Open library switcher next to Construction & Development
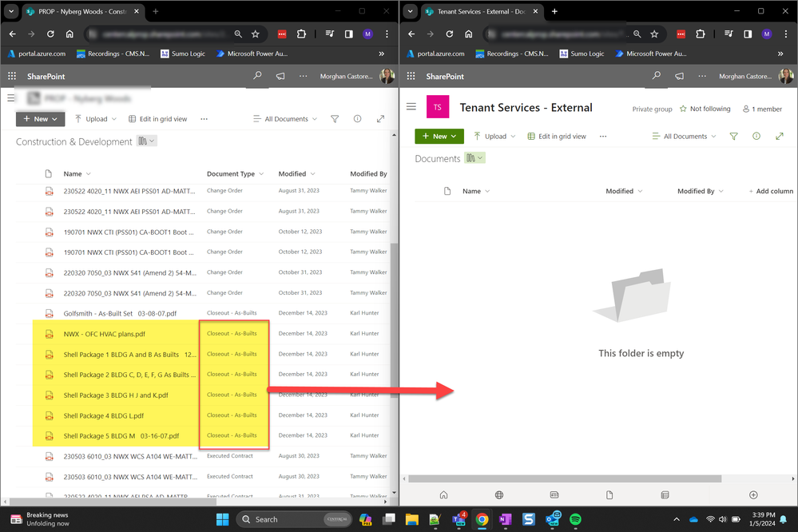 coord(146,141)
